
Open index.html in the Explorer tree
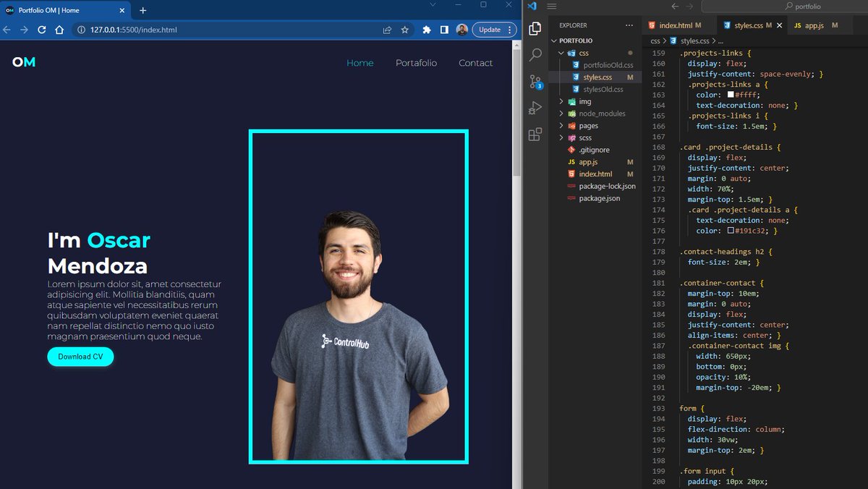[x=595, y=174]
